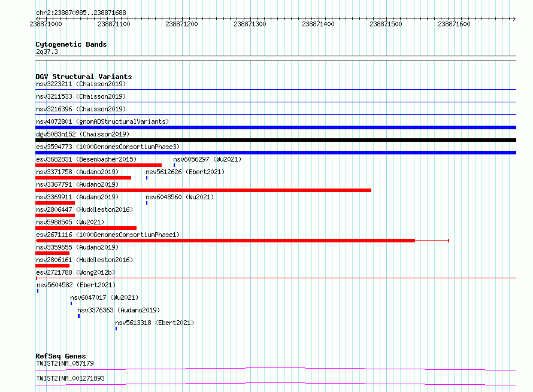
Task: Click the red nsv2806447 variant bar
Action: 55,215
